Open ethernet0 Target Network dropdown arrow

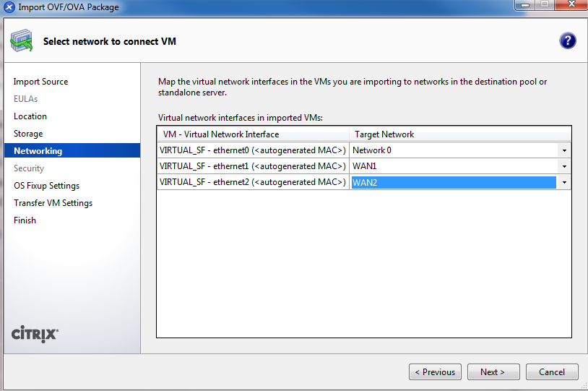pos(563,150)
